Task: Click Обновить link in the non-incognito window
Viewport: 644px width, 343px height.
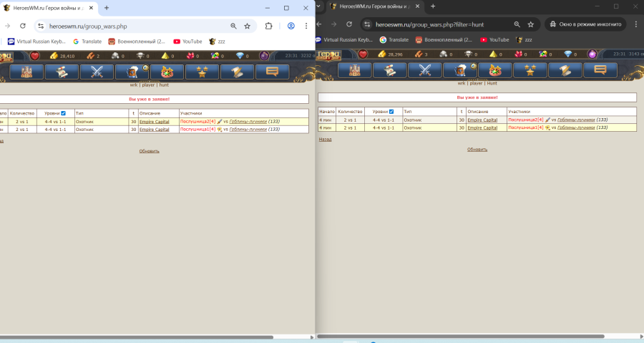Action: pos(149,151)
